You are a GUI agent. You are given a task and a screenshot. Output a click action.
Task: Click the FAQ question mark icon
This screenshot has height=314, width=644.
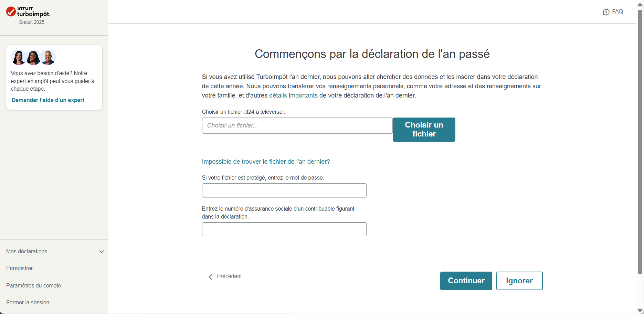coord(606,12)
